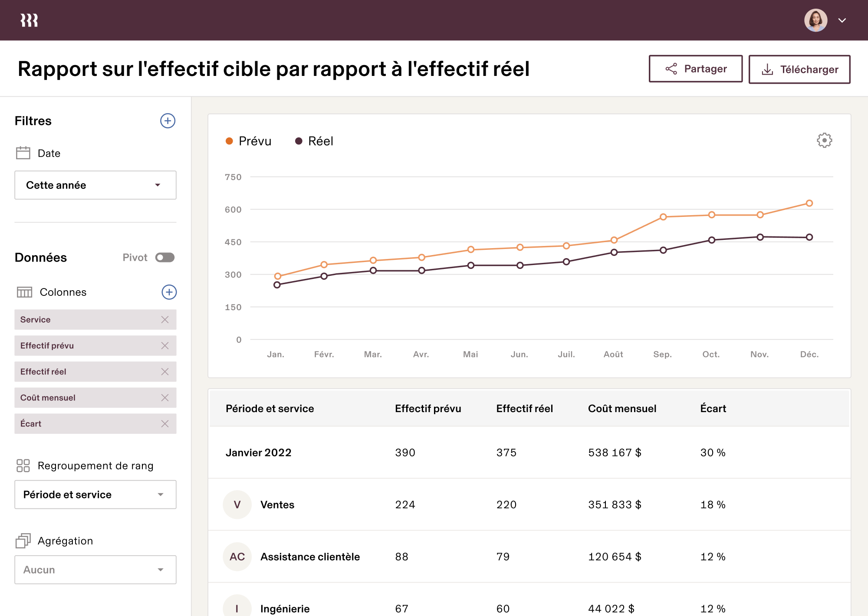This screenshot has height=616, width=868.
Task: Click the Agrégation layers icon
Action: pyautogui.click(x=23, y=541)
